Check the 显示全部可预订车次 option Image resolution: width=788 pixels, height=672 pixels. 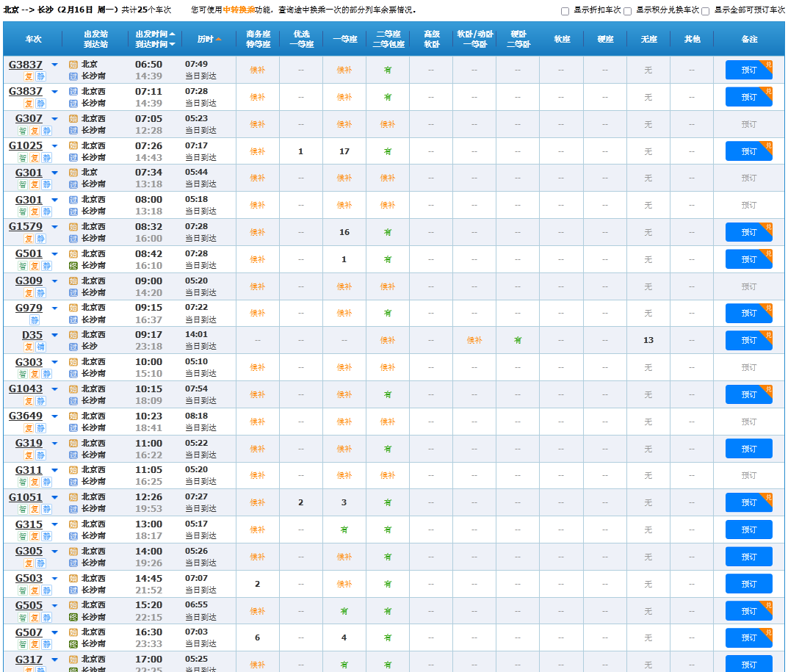705,11
